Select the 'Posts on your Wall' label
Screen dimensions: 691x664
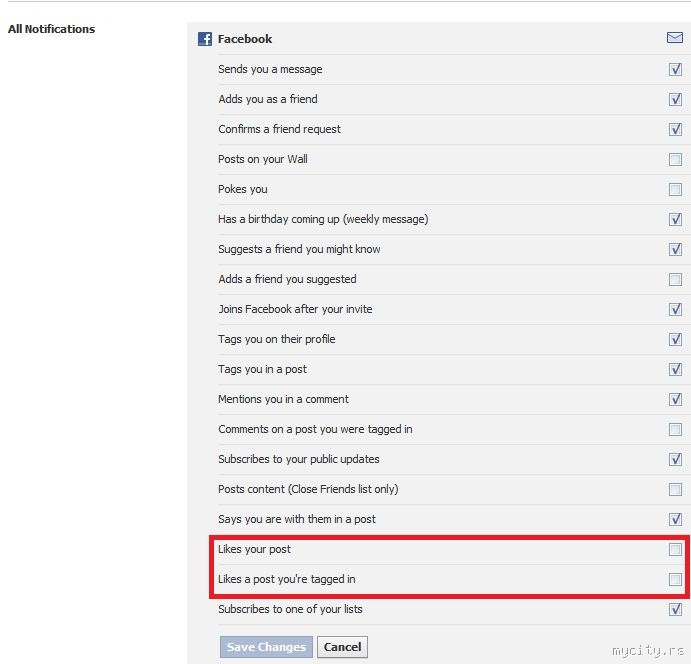(x=263, y=159)
